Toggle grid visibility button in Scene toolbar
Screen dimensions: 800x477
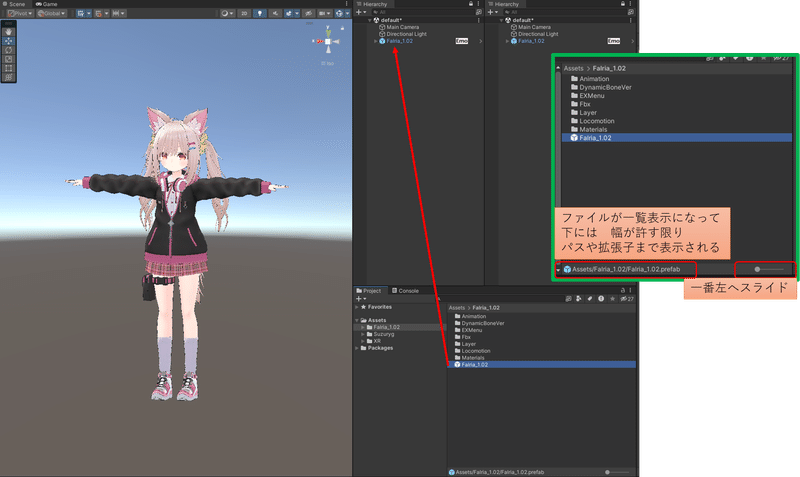coord(80,13)
